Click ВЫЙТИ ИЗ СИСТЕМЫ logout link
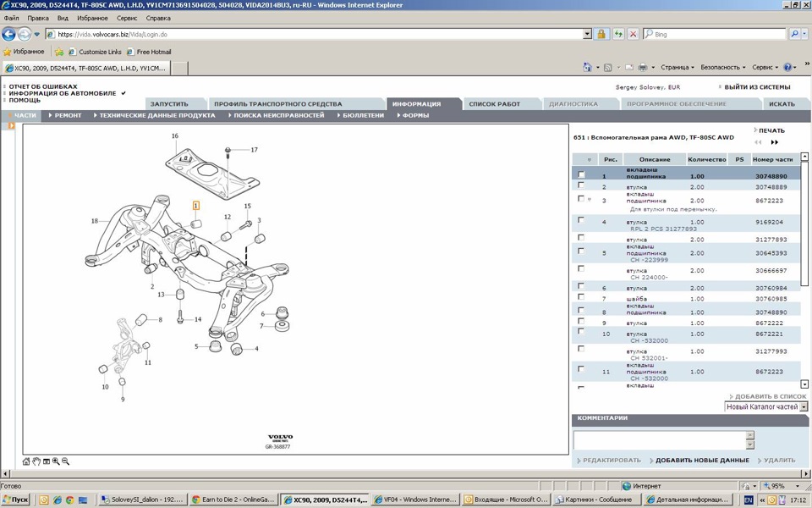The image size is (812, 508). 757,87
